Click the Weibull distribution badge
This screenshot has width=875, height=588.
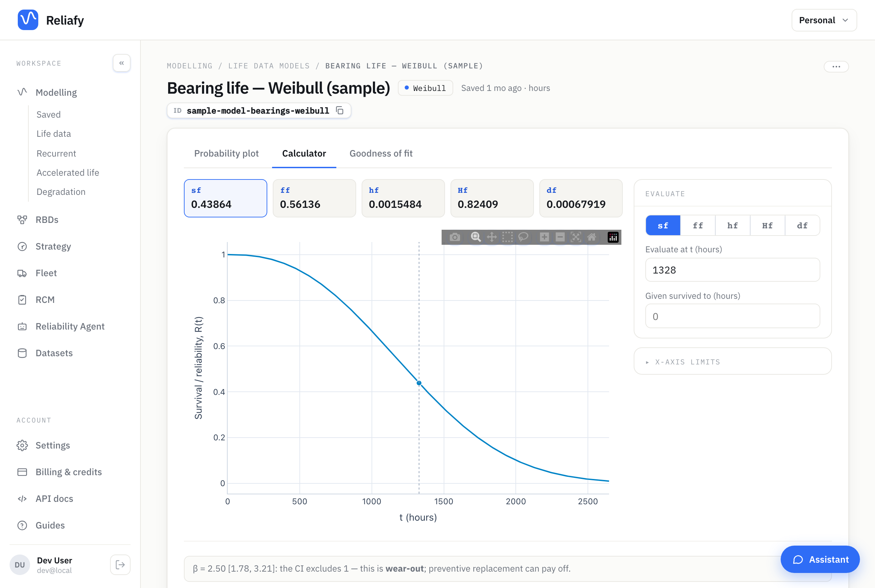tap(425, 88)
